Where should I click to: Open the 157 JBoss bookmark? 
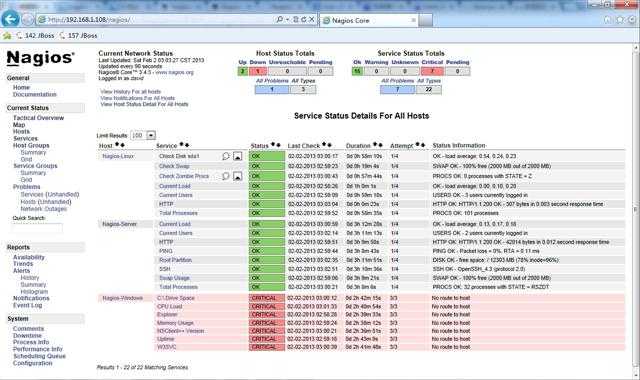[x=78, y=36]
